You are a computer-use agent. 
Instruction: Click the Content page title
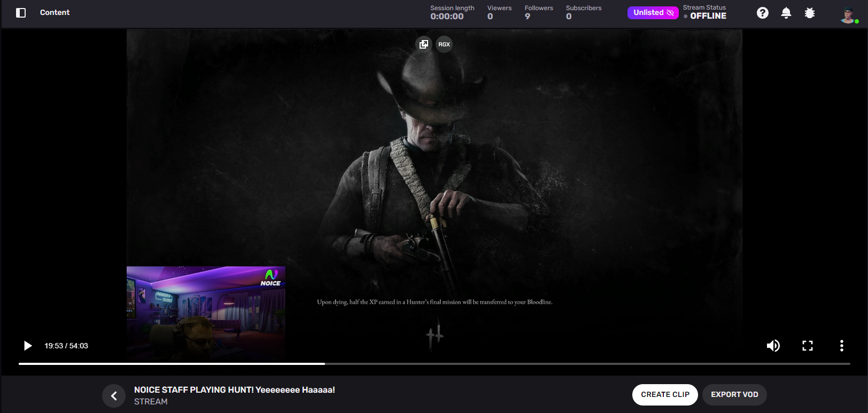pos(55,12)
